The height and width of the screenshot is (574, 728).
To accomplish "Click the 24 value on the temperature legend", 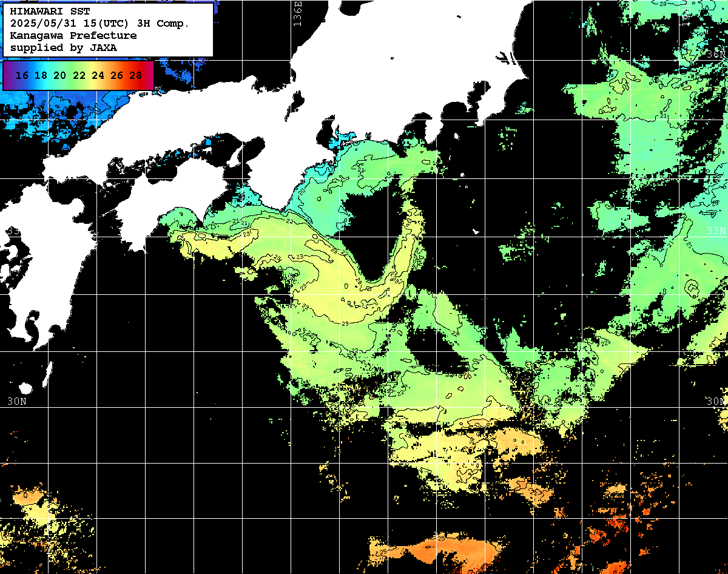I will [98, 75].
